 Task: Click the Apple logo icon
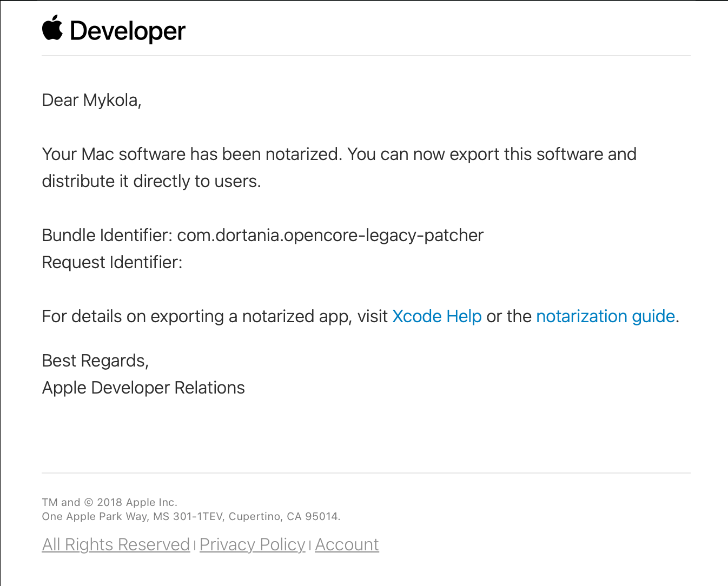[52, 28]
